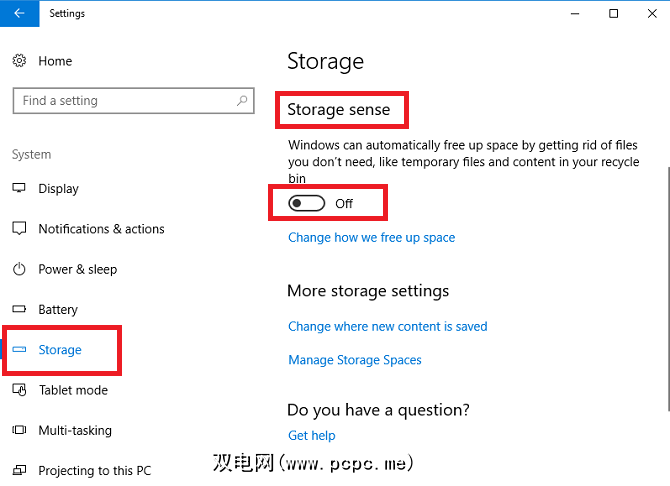Click the Get help link
Viewport: 670px width, 486px height.
pos(311,436)
